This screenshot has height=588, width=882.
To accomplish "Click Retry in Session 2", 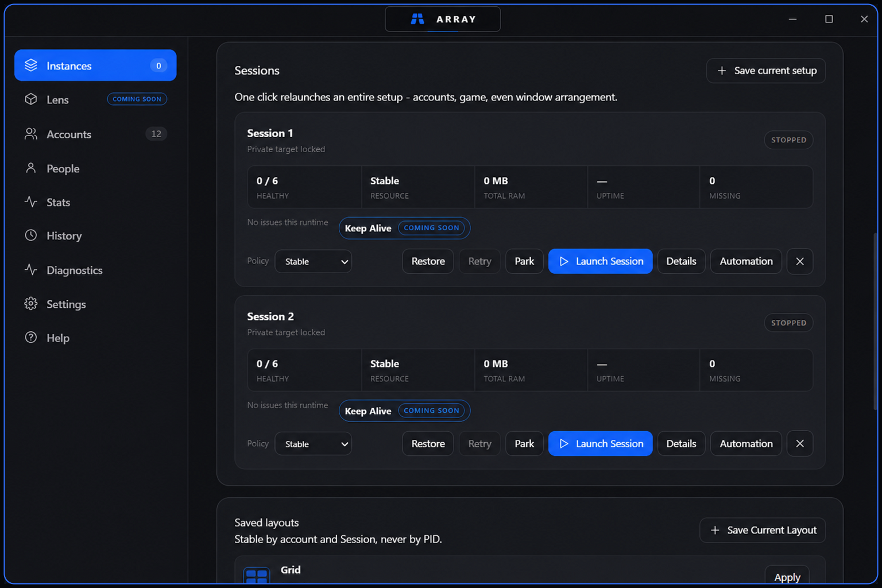I will pos(479,443).
